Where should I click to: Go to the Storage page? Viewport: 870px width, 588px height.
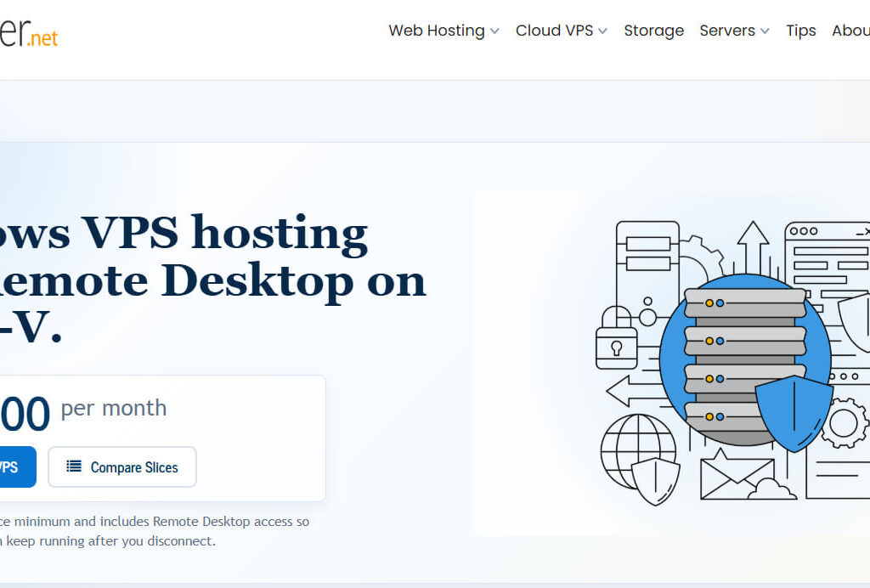click(653, 31)
